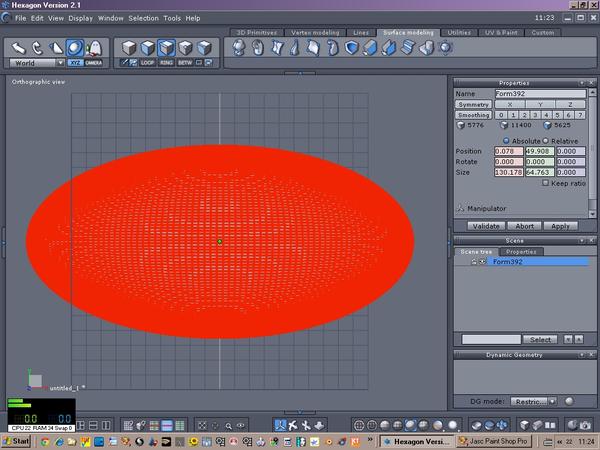Viewport: 600px width, 450px height.
Task: Toggle Form392 lock icon in scene tree
Action: pyautogui.click(x=474, y=262)
